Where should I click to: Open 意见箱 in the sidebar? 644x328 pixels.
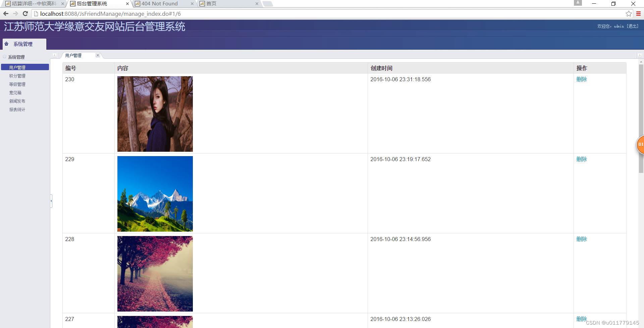[x=15, y=93]
